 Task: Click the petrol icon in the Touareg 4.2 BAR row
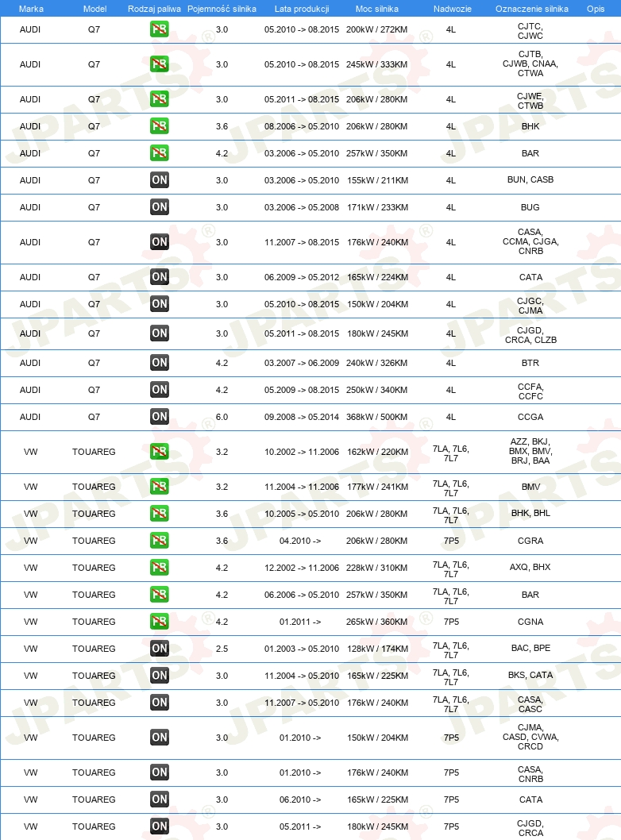point(159,594)
